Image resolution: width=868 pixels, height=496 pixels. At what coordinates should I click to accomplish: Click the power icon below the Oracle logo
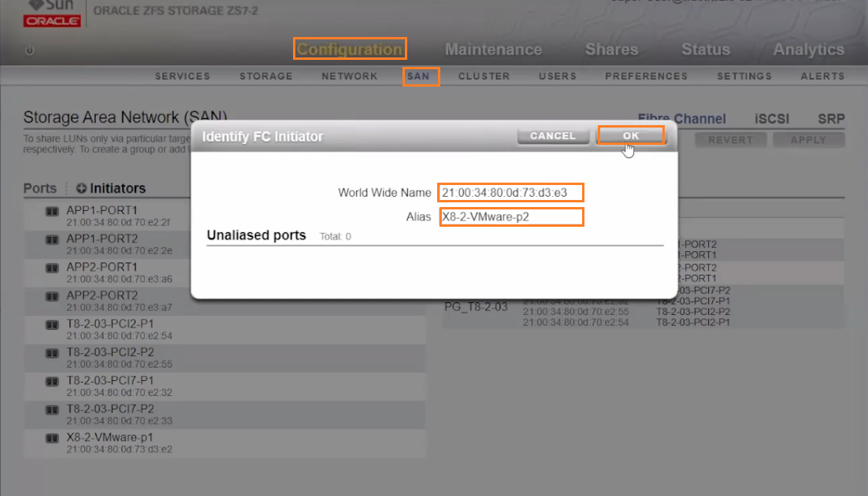(x=30, y=50)
